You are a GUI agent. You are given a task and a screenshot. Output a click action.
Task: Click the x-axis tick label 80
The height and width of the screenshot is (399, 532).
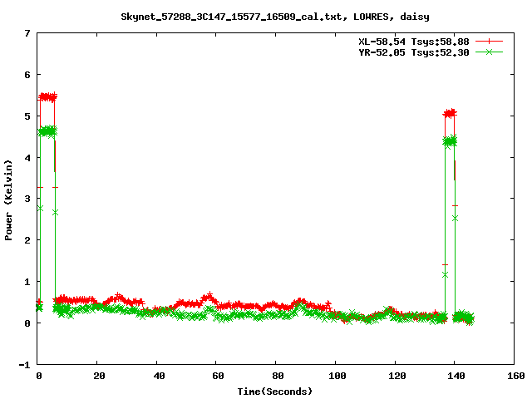[278, 376]
